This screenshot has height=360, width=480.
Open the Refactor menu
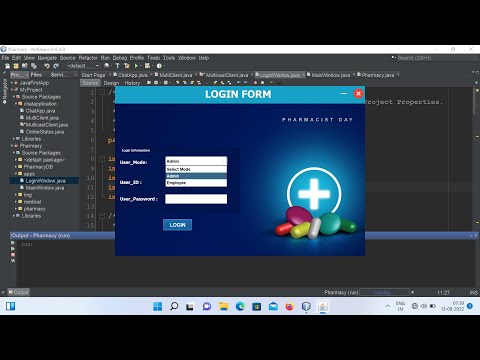coord(88,58)
